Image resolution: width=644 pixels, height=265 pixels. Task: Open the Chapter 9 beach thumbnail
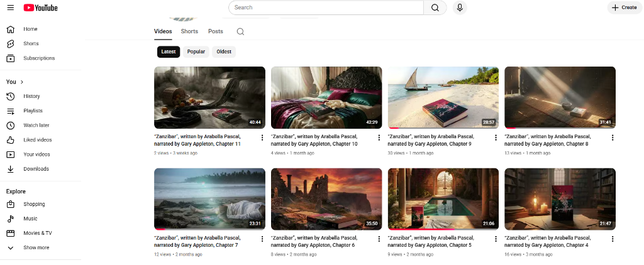click(443, 97)
